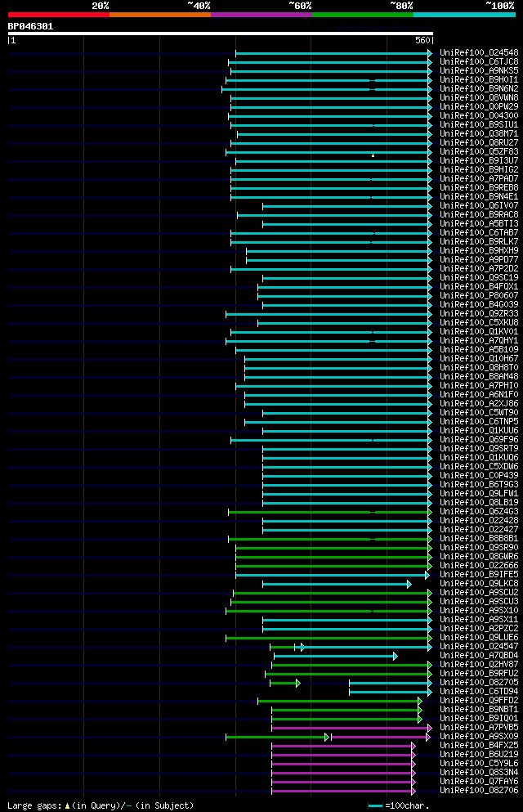Click the cyan arrowhead ending the A7QBD4 alignment

pyautogui.click(x=396, y=656)
